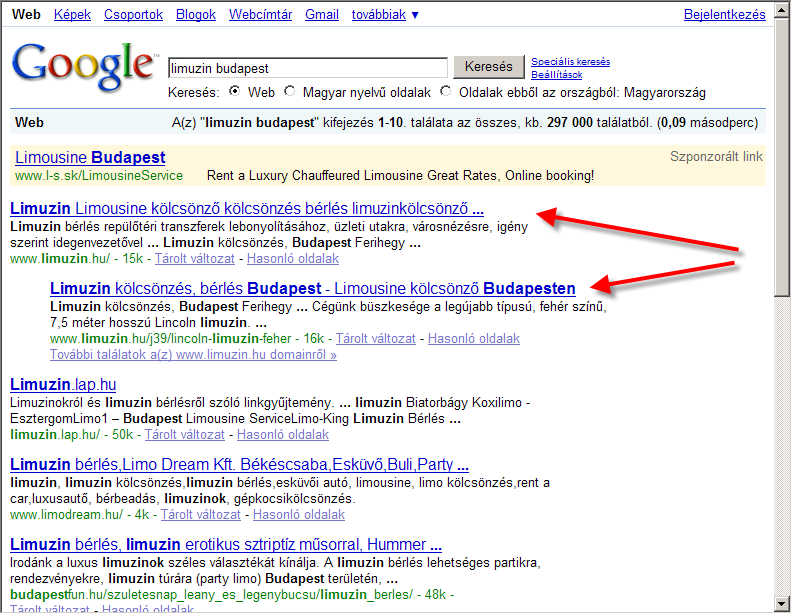
Task: Open Limuzin kölcsönzés, bérlés Budapest result
Action: click(313, 288)
